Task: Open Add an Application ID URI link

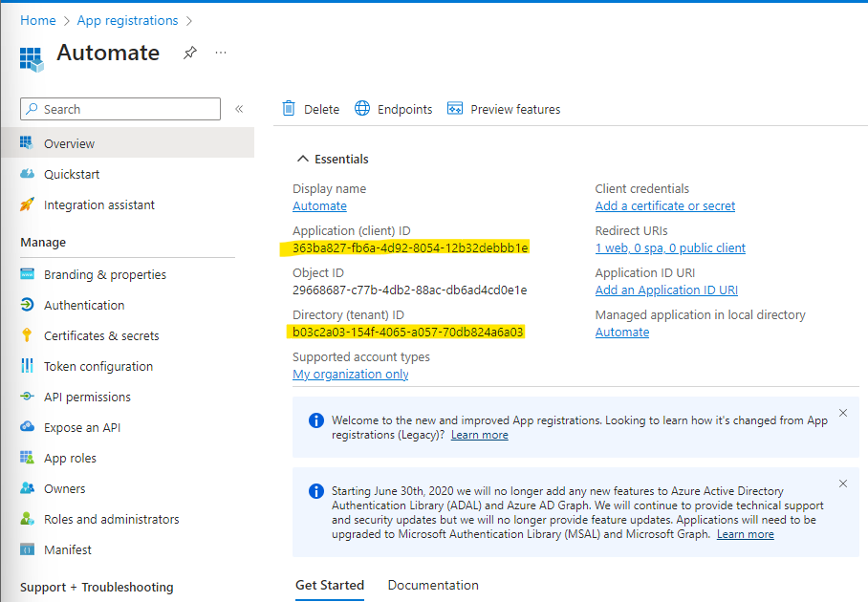Action: click(x=666, y=290)
